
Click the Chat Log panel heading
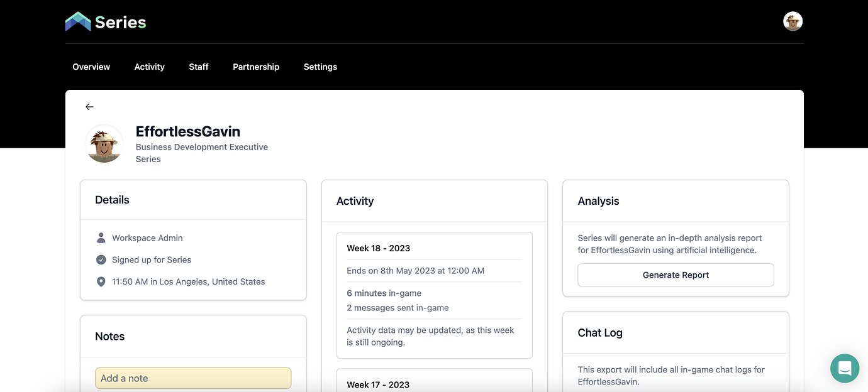pos(600,332)
